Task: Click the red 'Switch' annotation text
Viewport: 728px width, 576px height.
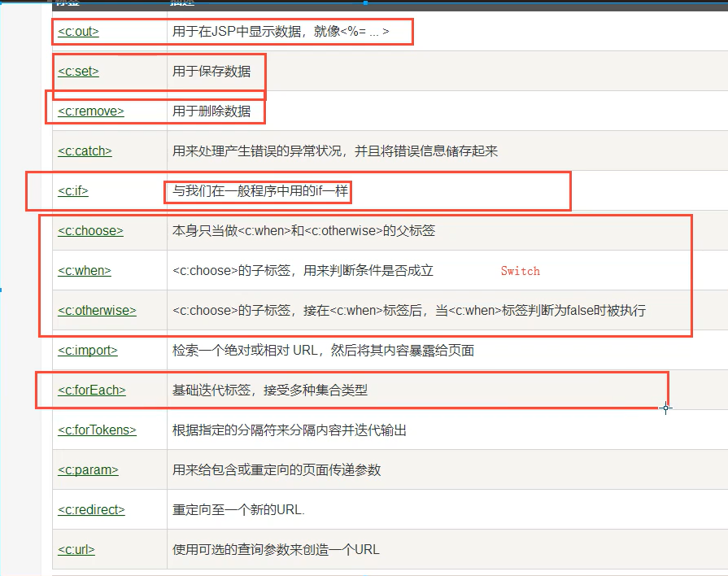Action: 521,271
